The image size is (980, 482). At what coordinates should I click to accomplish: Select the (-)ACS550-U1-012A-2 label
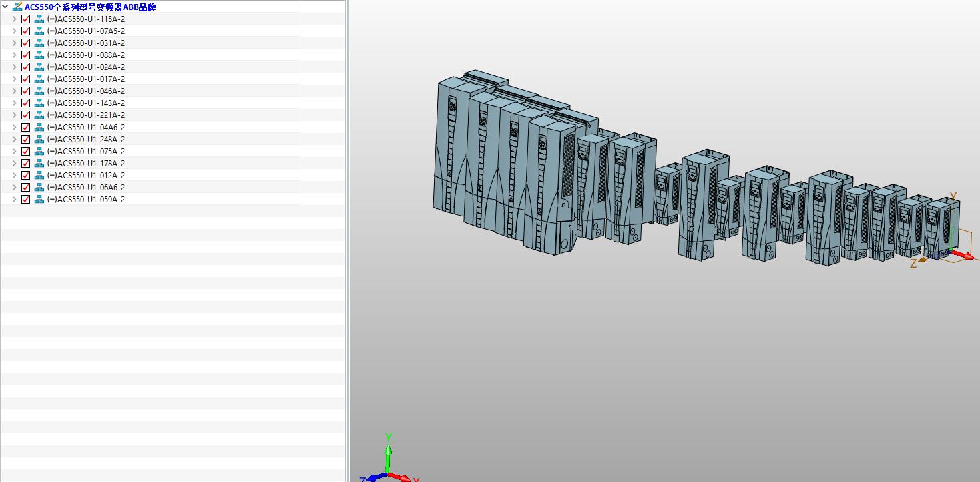point(86,176)
